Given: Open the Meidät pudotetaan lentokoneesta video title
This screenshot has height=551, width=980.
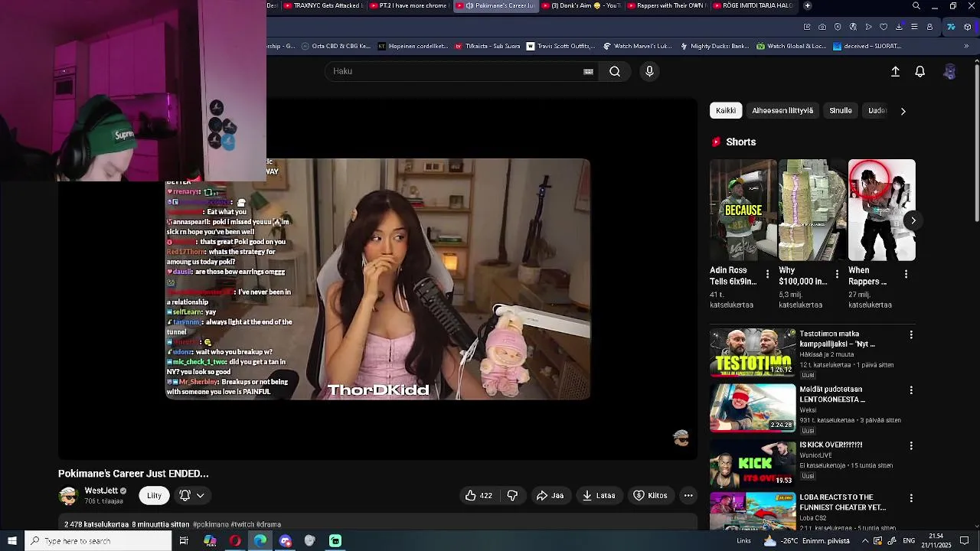Looking at the screenshot, I should (x=831, y=394).
